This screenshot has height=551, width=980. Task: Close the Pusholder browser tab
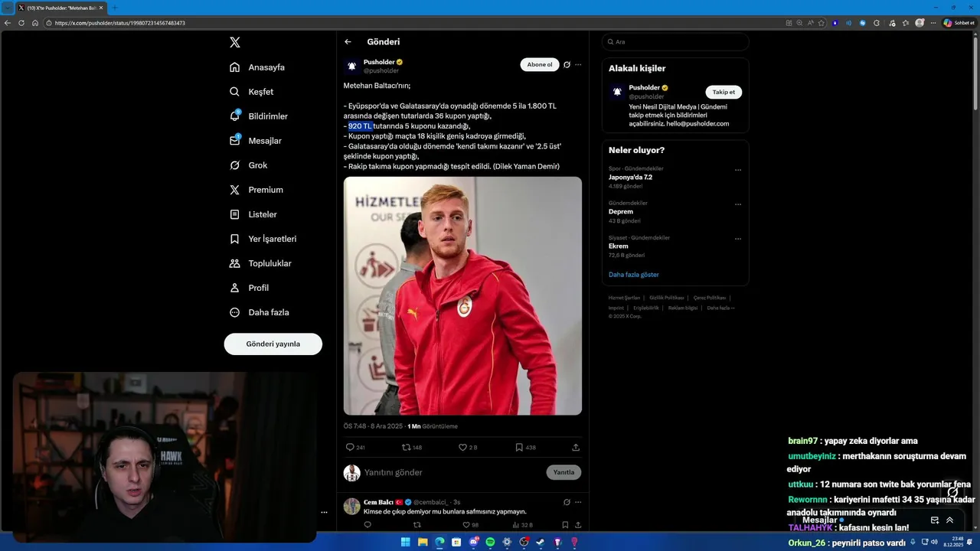(x=101, y=8)
